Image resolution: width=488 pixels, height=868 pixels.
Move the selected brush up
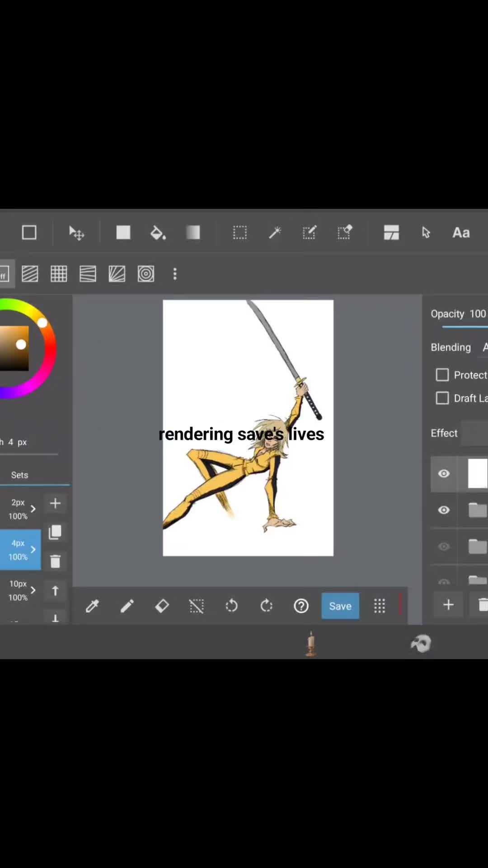point(55,590)
